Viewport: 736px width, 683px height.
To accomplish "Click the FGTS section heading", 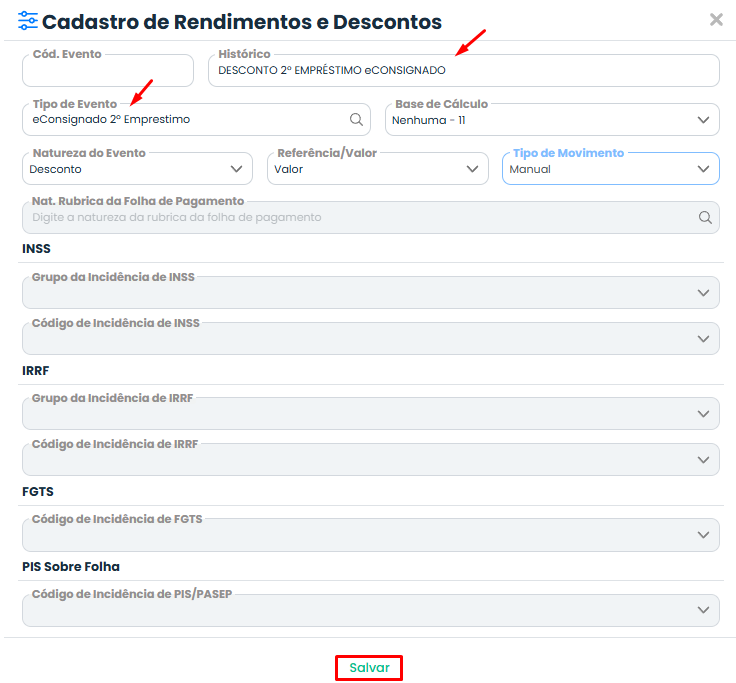I will point(38,491).
